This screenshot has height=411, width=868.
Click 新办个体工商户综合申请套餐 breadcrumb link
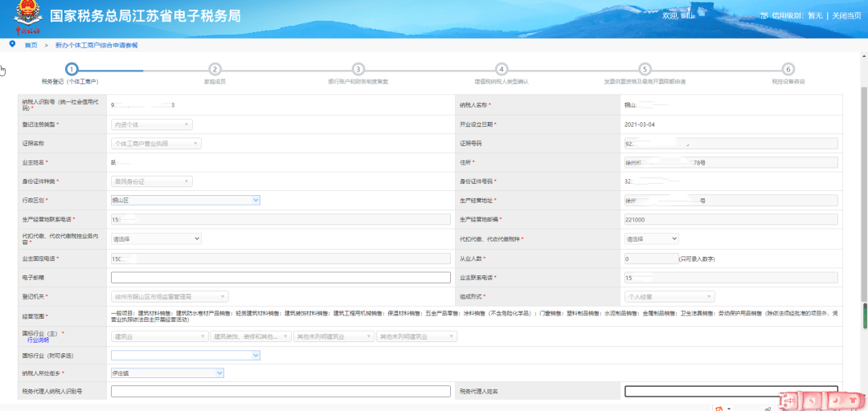(97, 46)
